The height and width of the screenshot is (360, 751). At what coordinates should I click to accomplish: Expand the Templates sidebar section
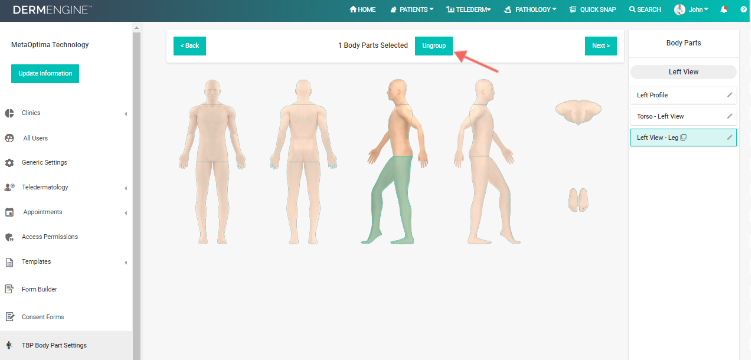pos(66,262)
